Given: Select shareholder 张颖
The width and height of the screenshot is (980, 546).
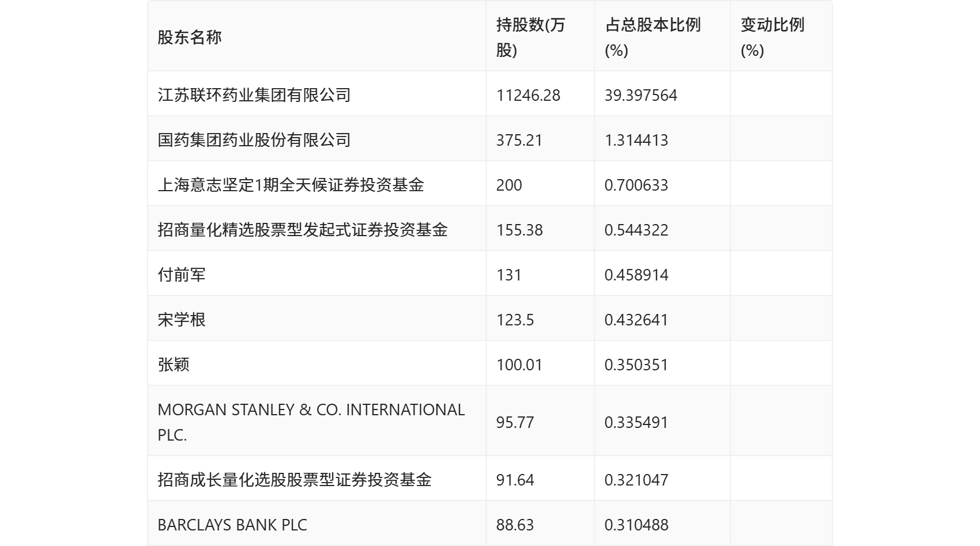Looking at the screenshot, I should coord(174,364).
